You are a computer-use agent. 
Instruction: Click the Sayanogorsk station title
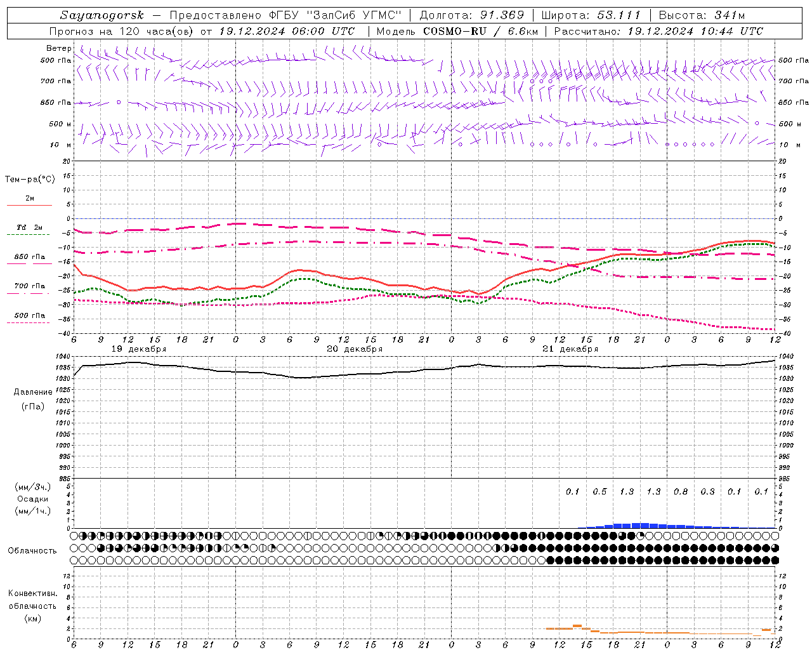(x=102, y=15)
